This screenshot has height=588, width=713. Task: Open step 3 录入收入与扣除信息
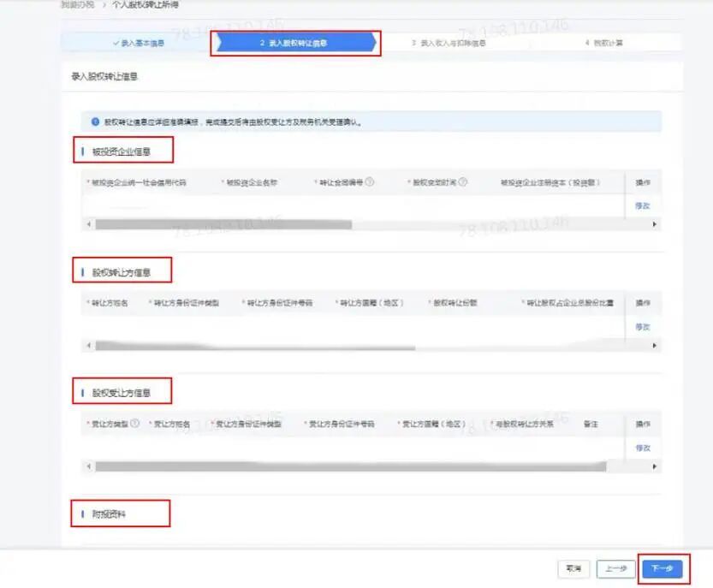coord(449,43)
